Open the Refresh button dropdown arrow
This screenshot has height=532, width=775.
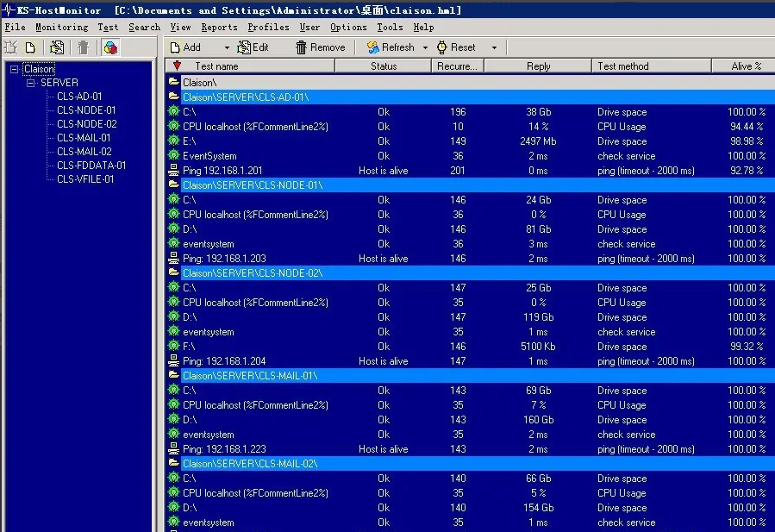[425, 48]
